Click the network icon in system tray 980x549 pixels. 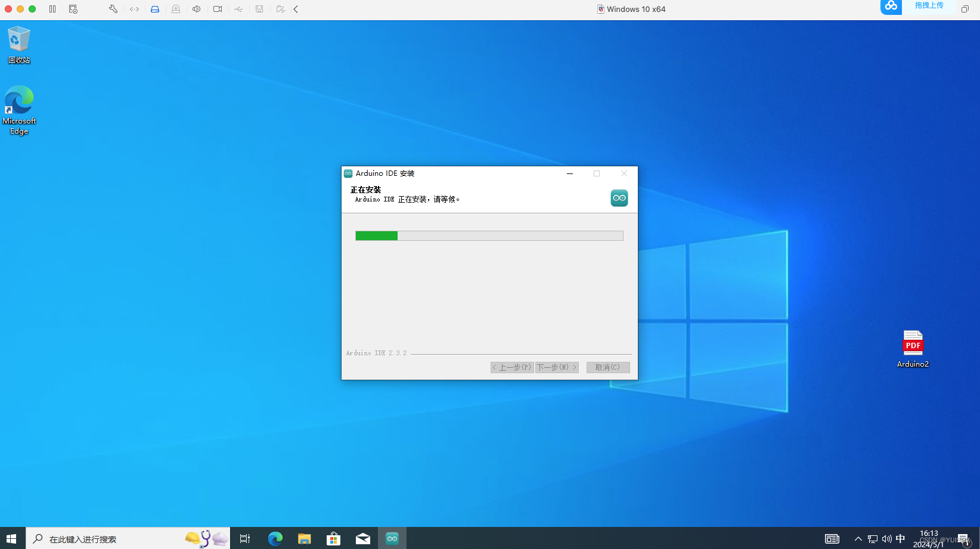873,539
